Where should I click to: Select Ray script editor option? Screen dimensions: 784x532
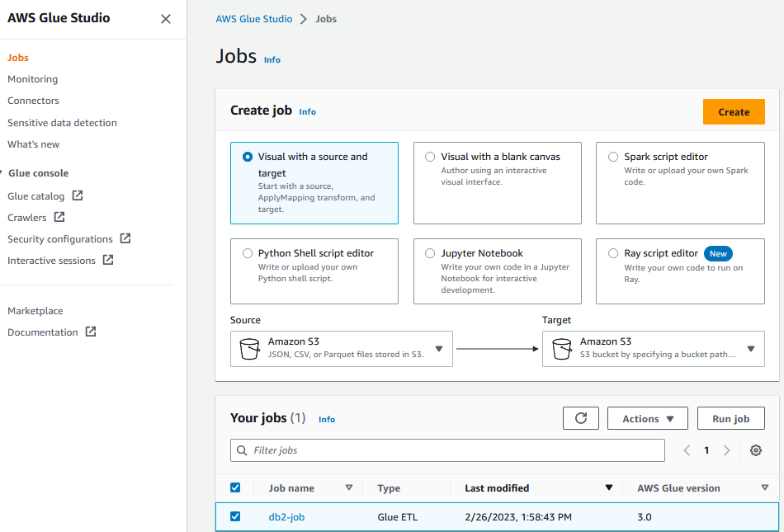[x=613, y=253]
